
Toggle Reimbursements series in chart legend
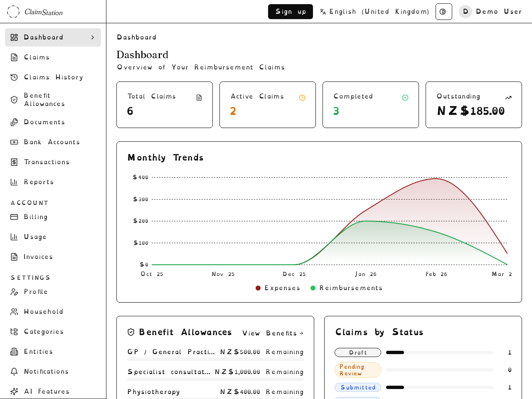pos(346,288)
